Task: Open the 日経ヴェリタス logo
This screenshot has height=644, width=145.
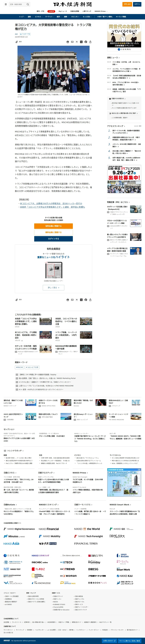Action: [117, 536]
